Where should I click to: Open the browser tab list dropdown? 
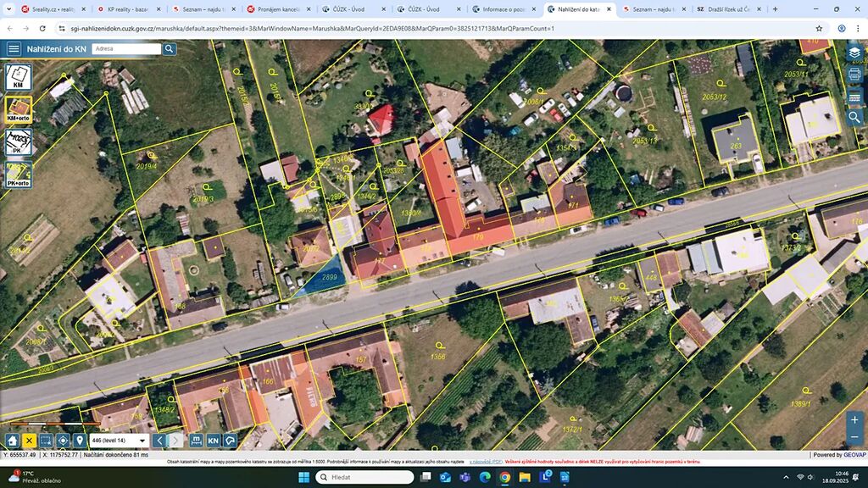pos(8,9)
